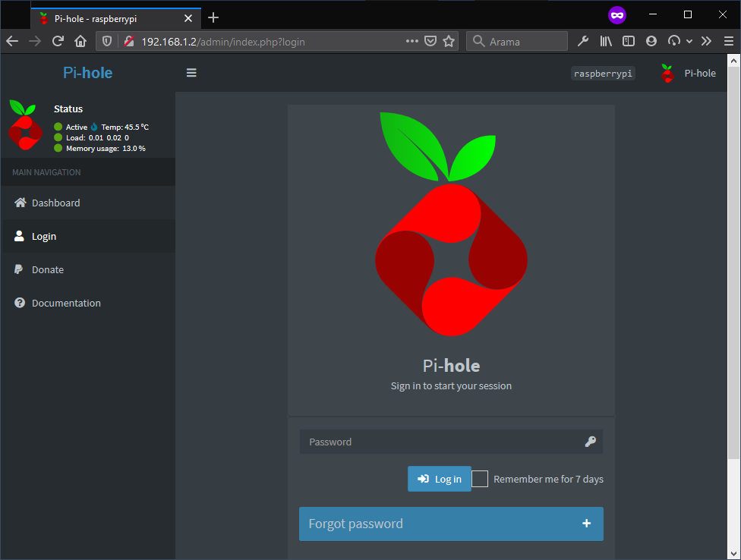Screen dimensions: 741x560
Task: Click the page vertical scrollbar thumb
Action: click(733, 263)
